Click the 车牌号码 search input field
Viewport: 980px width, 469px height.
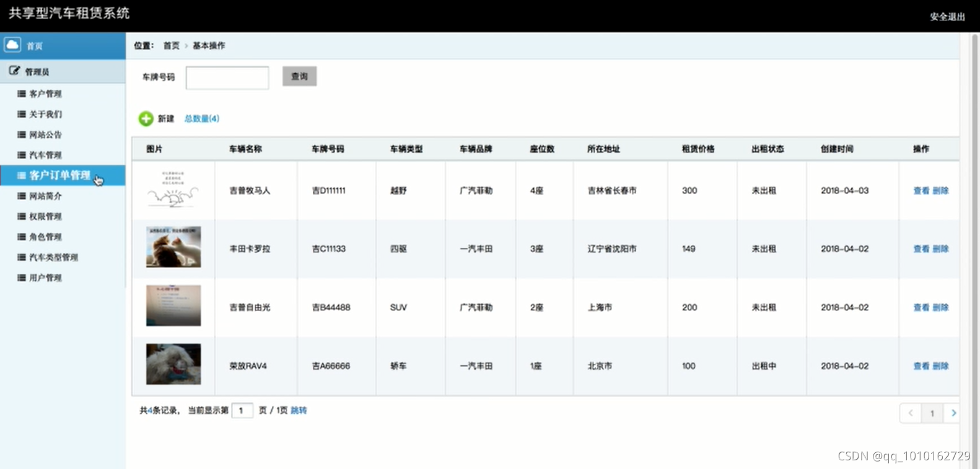[x=227, y=77]
